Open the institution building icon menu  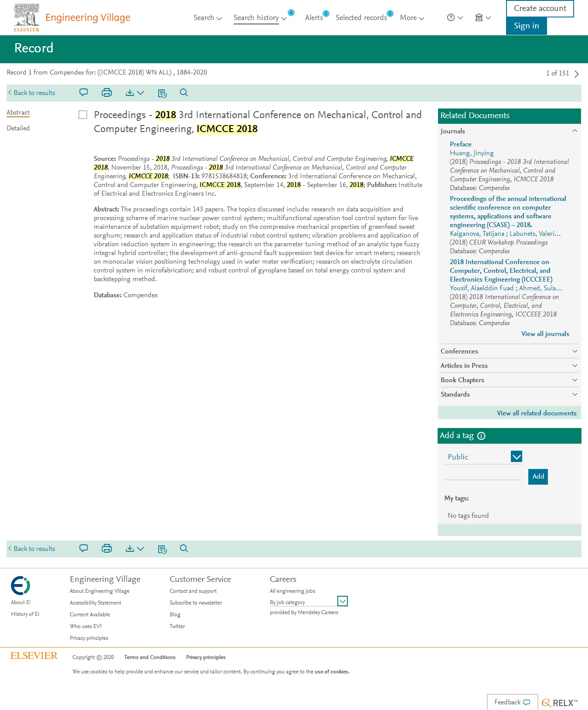coord(483,17)
